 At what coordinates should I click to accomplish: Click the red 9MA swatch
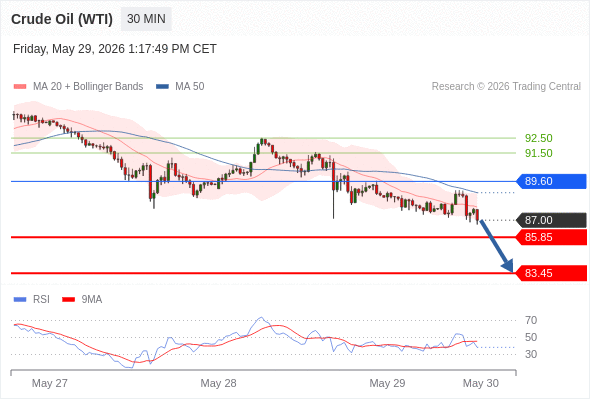(68, 300)
